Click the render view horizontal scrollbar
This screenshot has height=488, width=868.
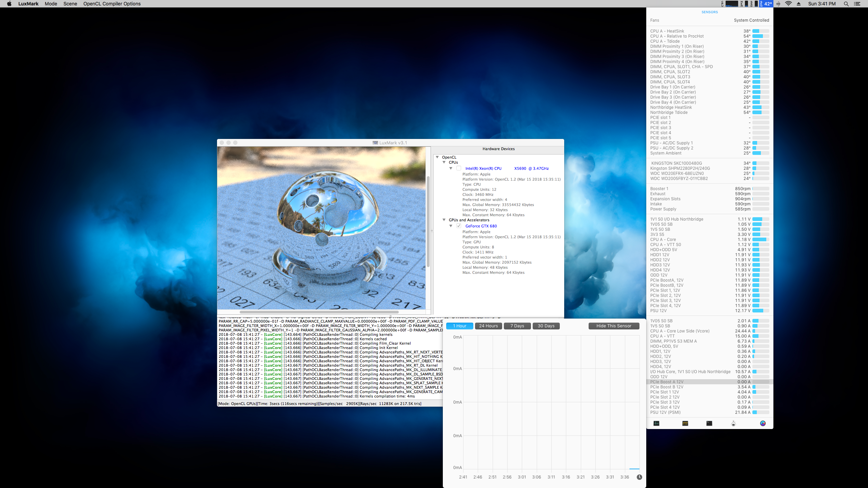click(x=319, y=312)
